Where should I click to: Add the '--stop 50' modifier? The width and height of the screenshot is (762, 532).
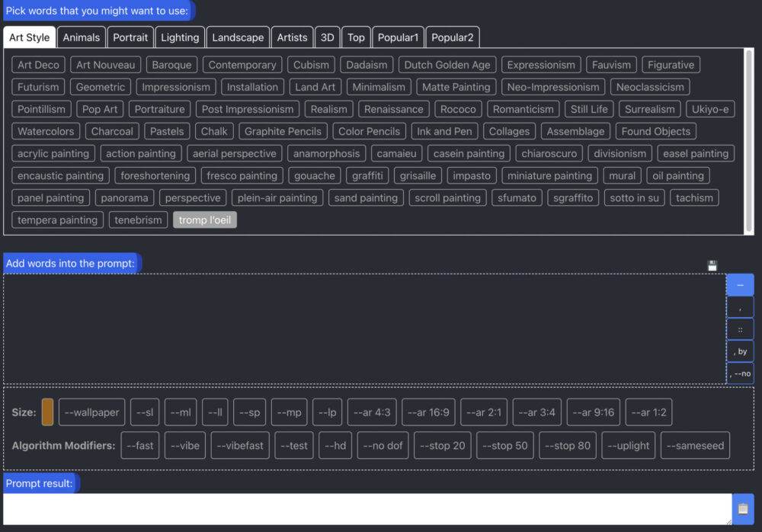pyautogui.click(x=504, y=445)
